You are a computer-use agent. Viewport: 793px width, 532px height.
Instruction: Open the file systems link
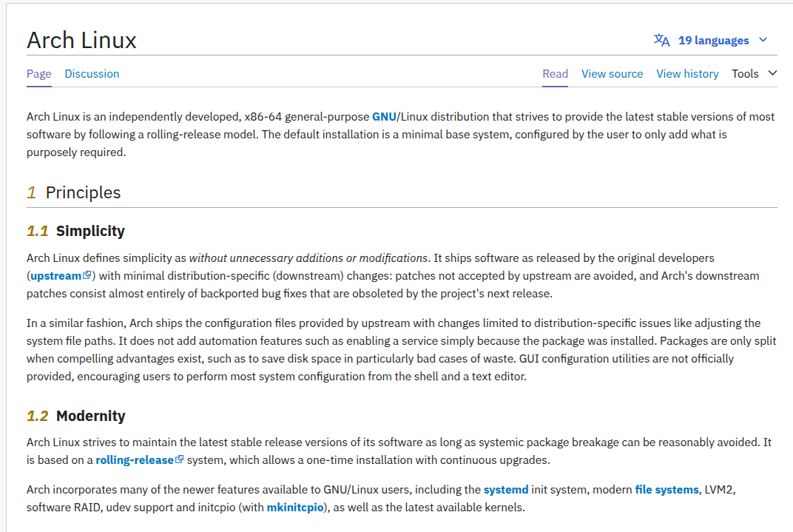667,490
